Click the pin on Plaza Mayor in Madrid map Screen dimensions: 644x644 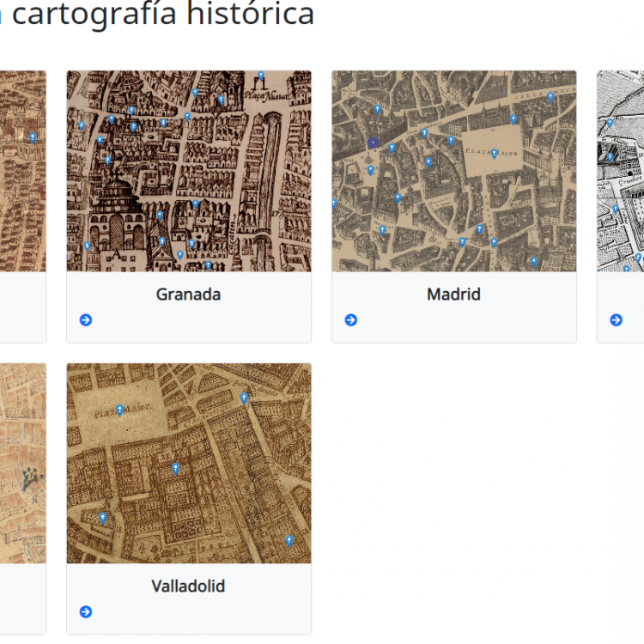[494, 154]
